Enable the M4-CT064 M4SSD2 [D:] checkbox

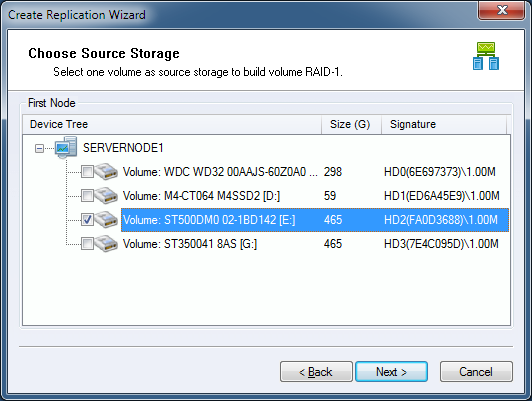coord(87,196)
